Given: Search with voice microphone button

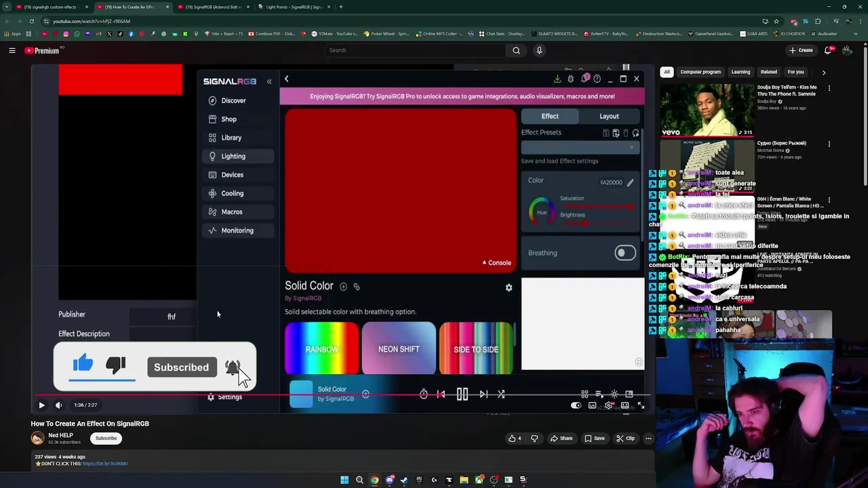Looking at the screenshot, I should click(539, 50).
